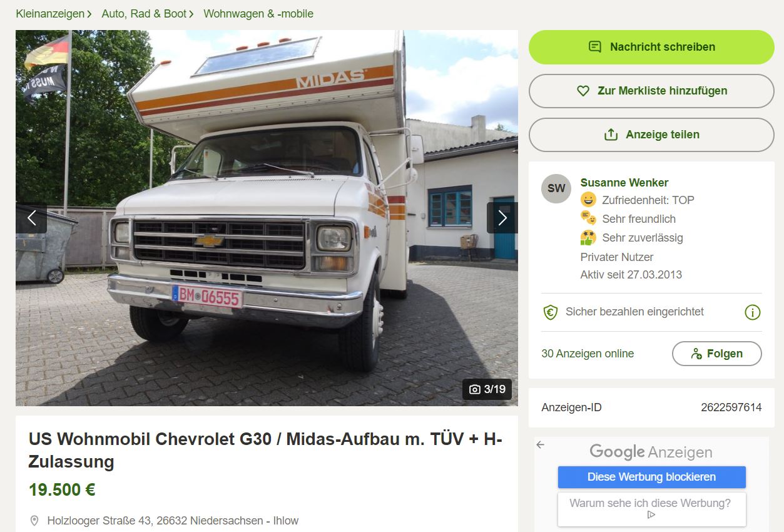Click the SW seller avatar
Screen dimensions: 784x532
click(556, 188)
